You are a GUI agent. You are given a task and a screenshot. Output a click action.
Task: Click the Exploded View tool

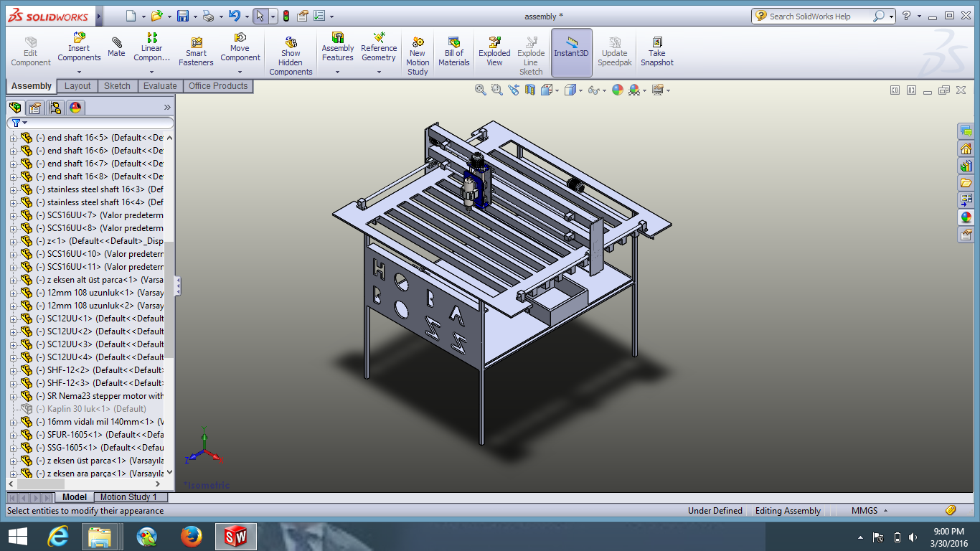pos(494,52)
